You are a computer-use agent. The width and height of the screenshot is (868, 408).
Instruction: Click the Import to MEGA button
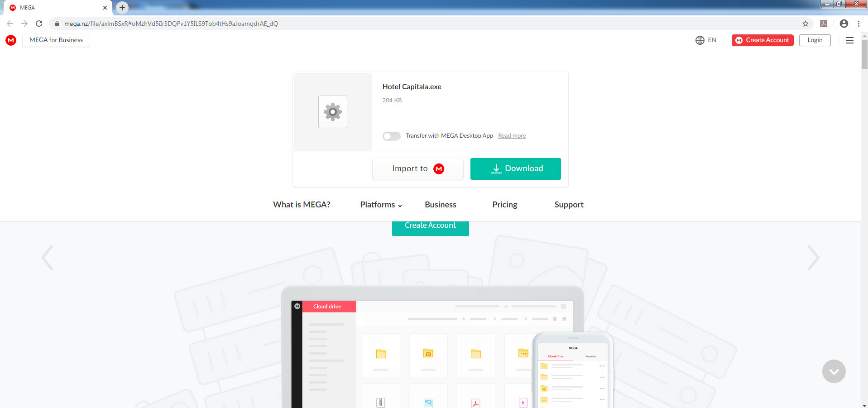(418, 169)
